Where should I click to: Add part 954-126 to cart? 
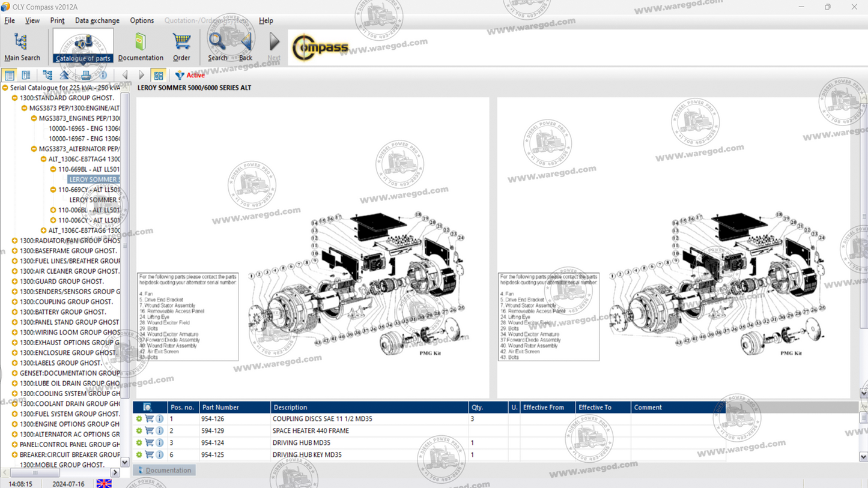[150, 419]
